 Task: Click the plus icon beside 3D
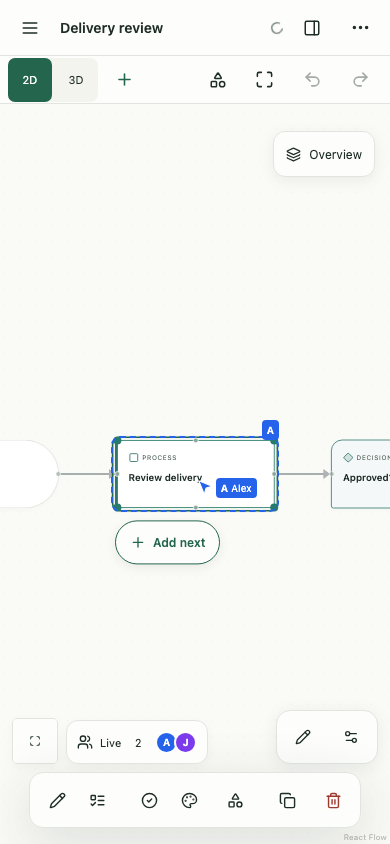coord(124,80)
